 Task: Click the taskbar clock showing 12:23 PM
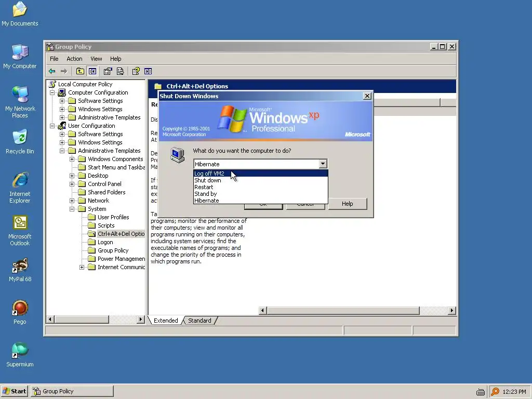(x=514, y=392)
